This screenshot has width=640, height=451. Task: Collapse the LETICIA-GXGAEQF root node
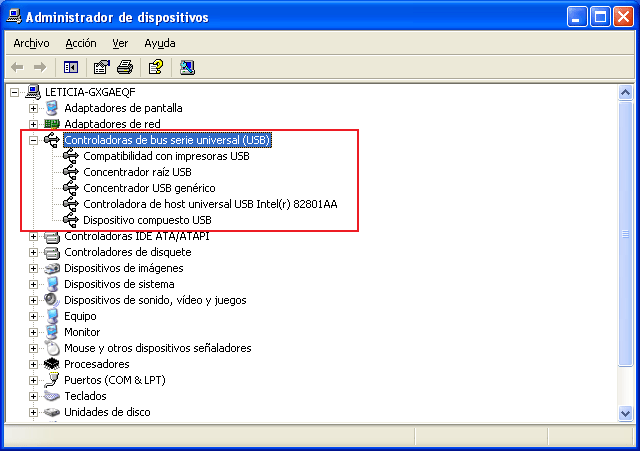(14, 92)
